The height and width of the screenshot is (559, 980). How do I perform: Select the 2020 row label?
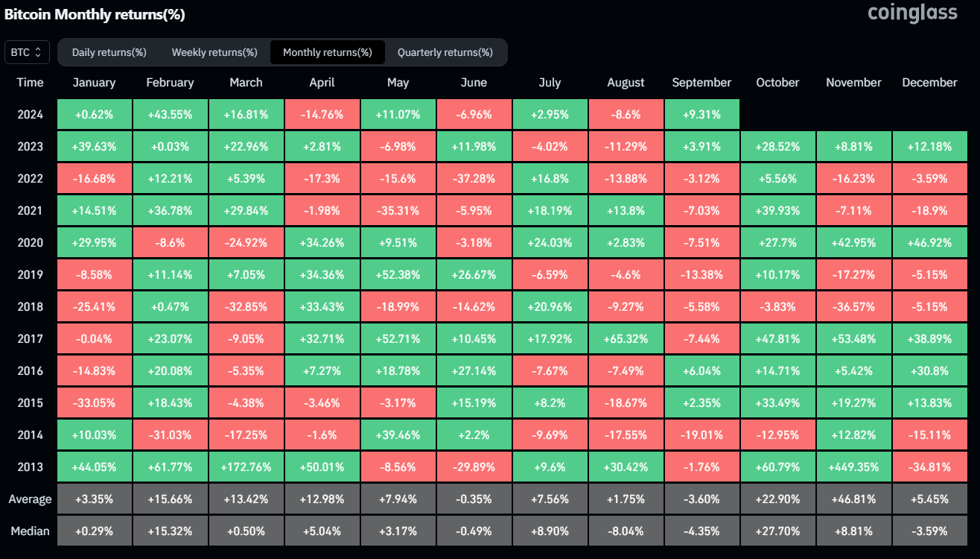(31, 243)
